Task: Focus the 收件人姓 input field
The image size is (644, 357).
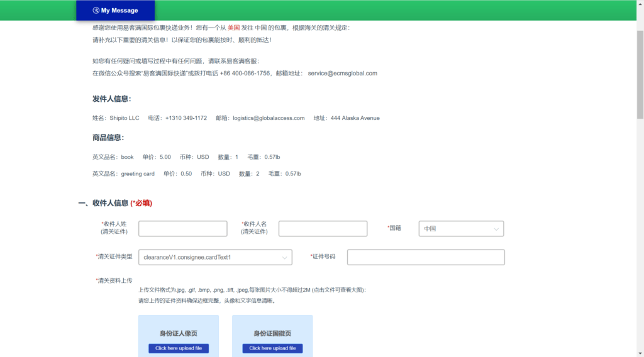Action: click(183, 229)
